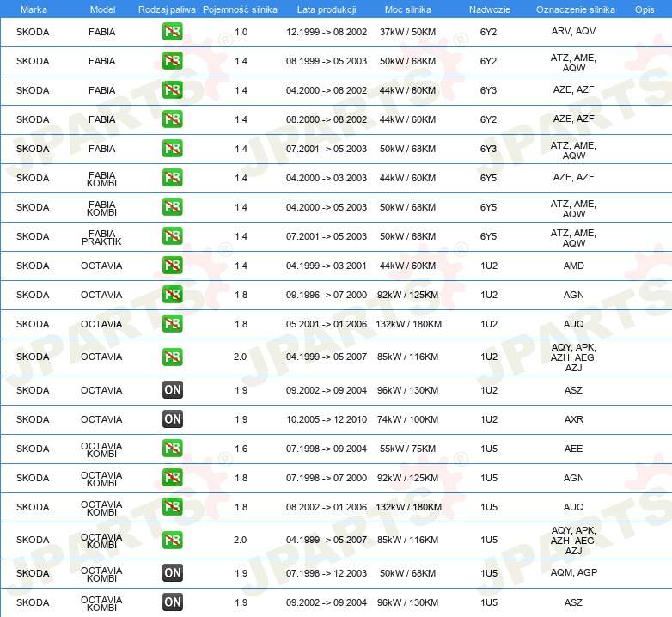Click the Oznaczenie silnika column header
Screen dimensions: 672x617
575,9
